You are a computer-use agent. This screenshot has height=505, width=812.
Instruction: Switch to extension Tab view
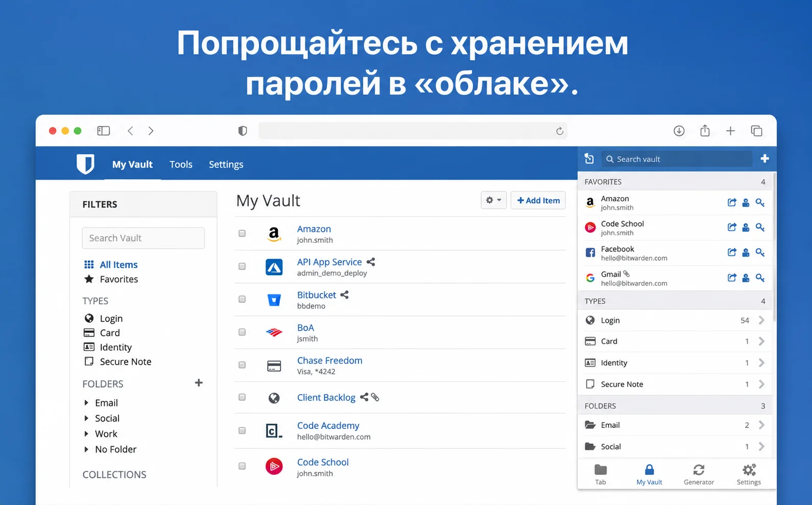click(x=601, y=474)
